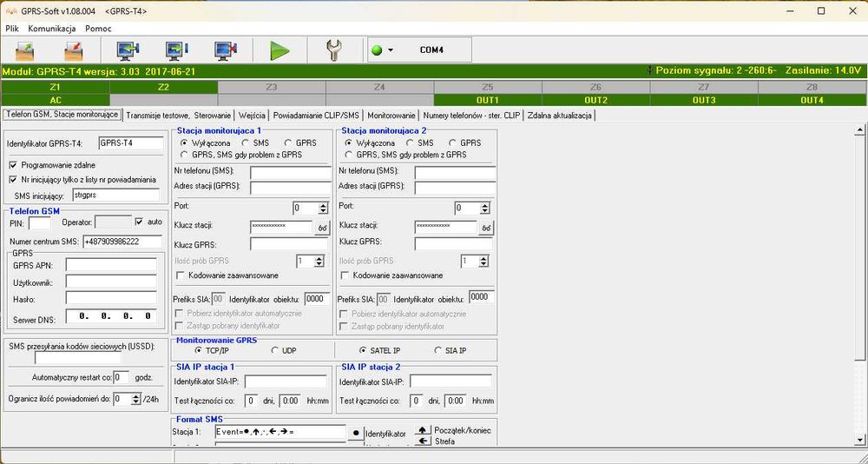Click the Początek/koniec up-arrow button
The image size is (868, 464).
pos(423,430)
